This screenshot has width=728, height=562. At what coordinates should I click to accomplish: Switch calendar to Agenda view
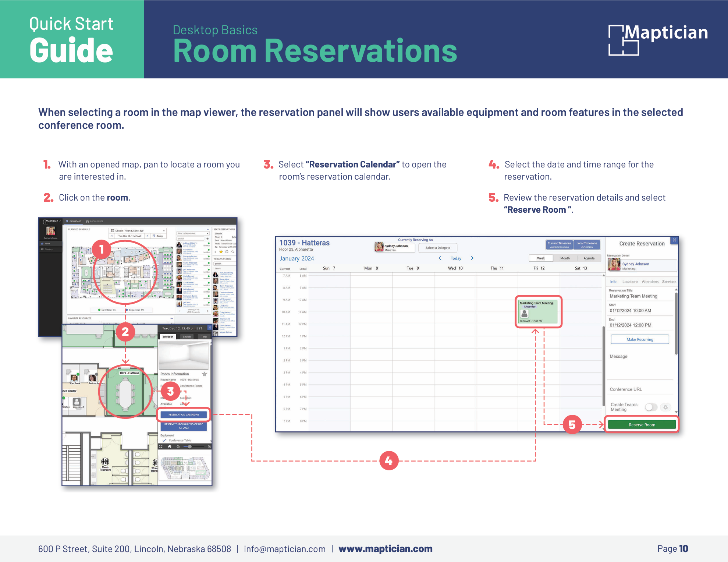tap(589, 258)
